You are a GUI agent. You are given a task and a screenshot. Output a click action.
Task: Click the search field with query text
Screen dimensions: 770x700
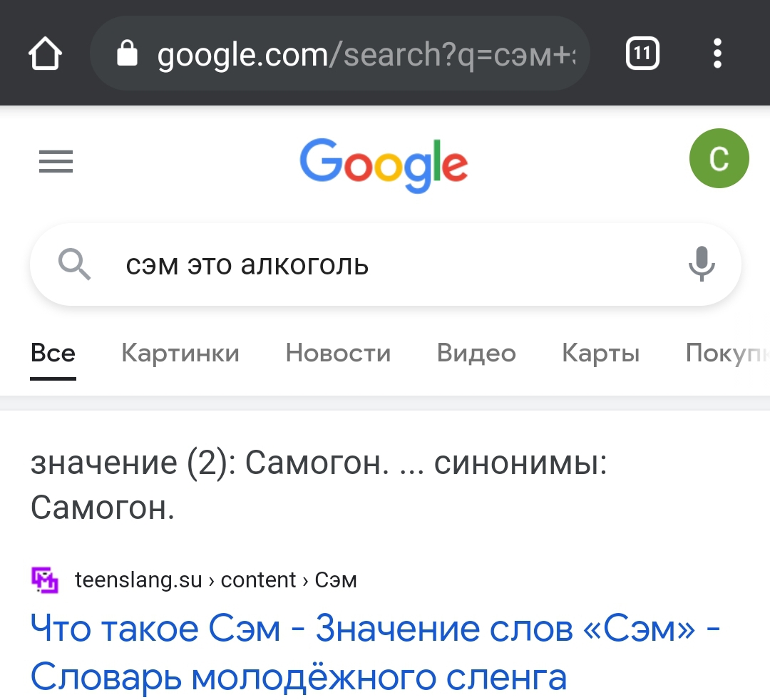[385, 265]
